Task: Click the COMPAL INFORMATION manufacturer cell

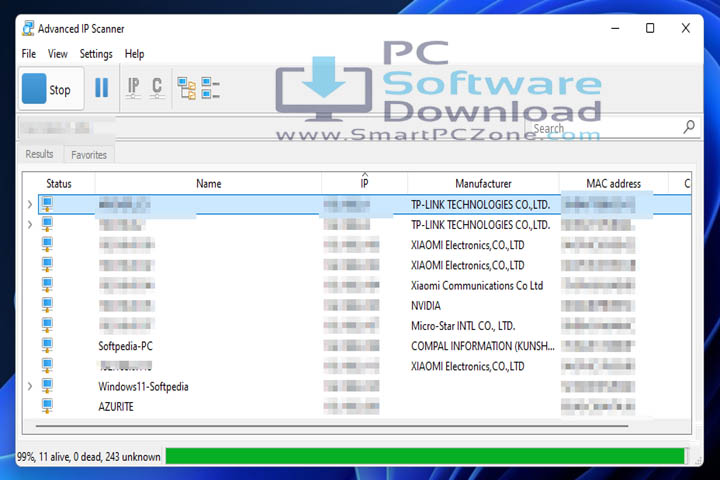Action: click(x=483, y=346)
